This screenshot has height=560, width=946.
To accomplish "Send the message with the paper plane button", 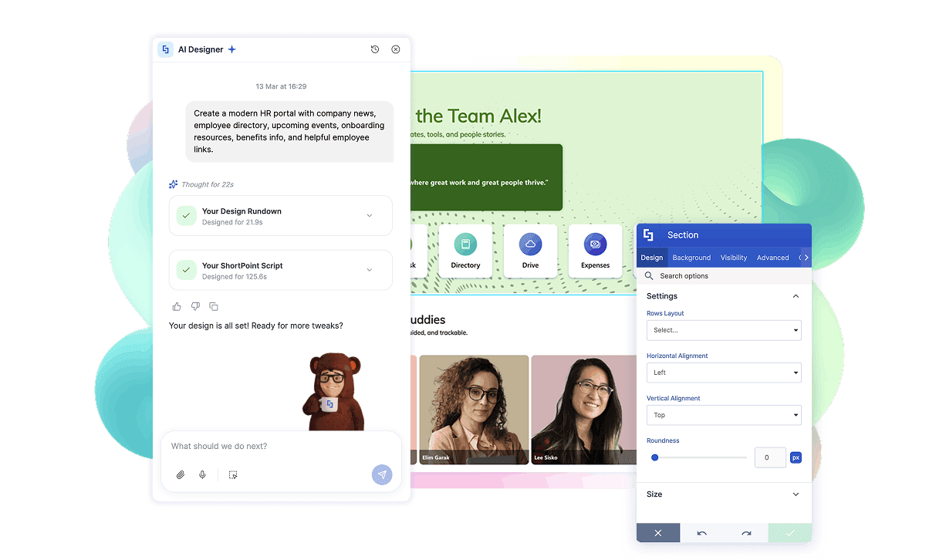I will [x=382, y=474].
